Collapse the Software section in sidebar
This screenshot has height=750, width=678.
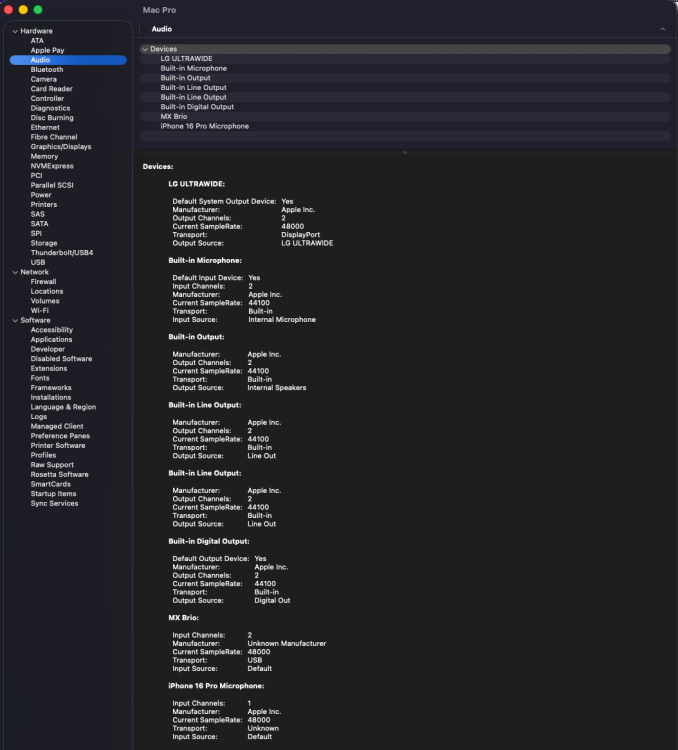click(x=15, y=320)
